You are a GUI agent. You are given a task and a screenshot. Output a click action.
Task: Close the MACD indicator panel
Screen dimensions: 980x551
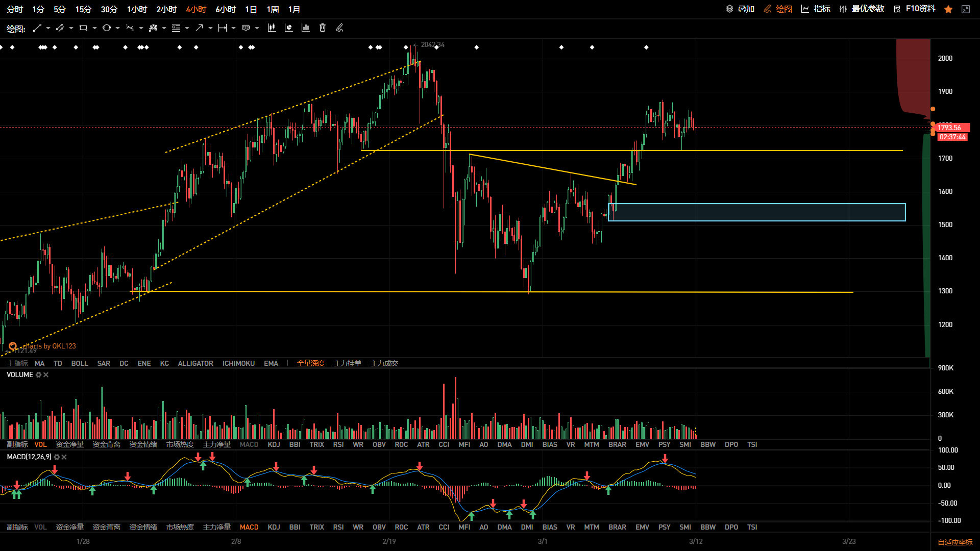tap(64, 457)
